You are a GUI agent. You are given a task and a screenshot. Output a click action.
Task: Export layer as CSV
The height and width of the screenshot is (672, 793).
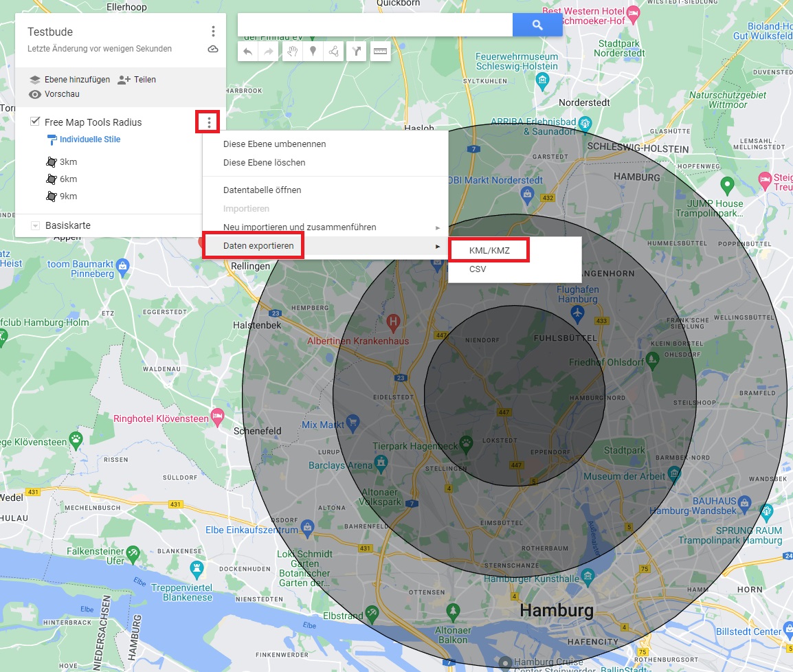click(515, 269)
